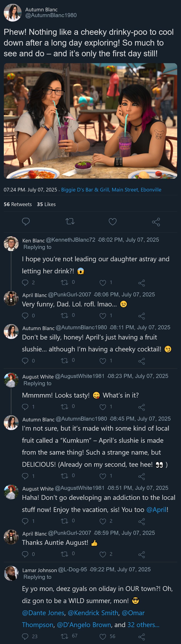Image resolution: width=181 pixels, height=644 pixels.
Task: Like the main tweet with the heart icon
Action: pos(112,221)
